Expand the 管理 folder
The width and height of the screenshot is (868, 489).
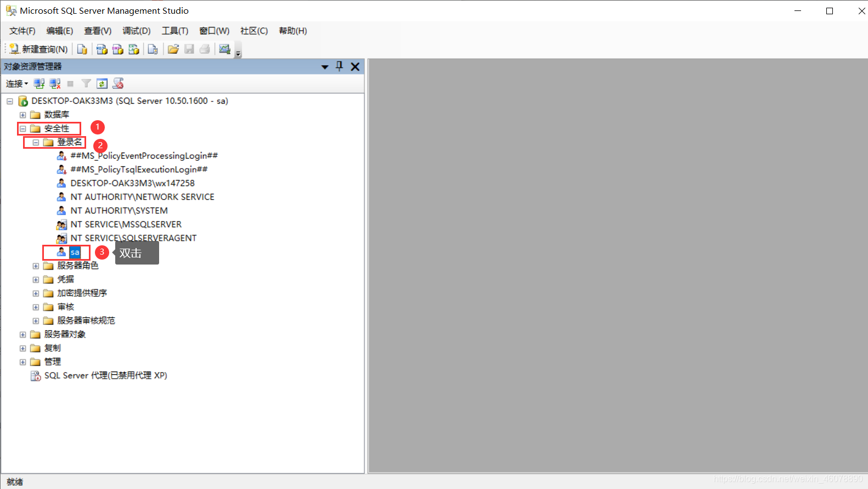(22, 362)
